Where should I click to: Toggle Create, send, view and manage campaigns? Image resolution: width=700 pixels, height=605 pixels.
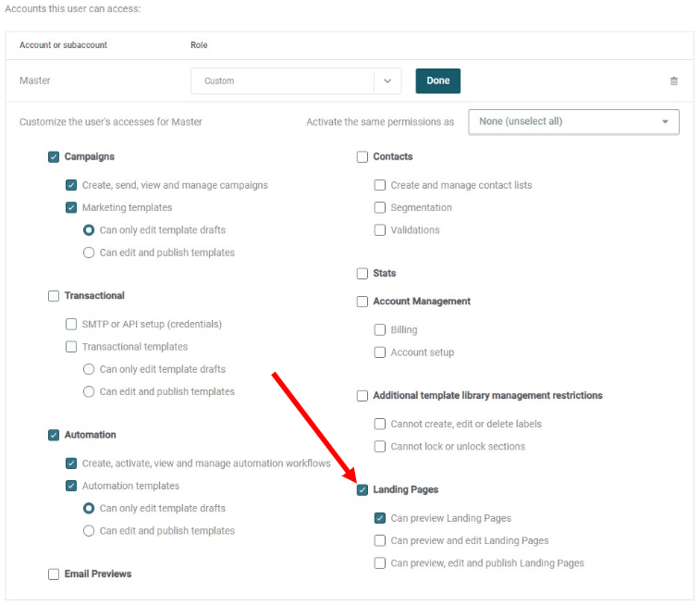71,185
